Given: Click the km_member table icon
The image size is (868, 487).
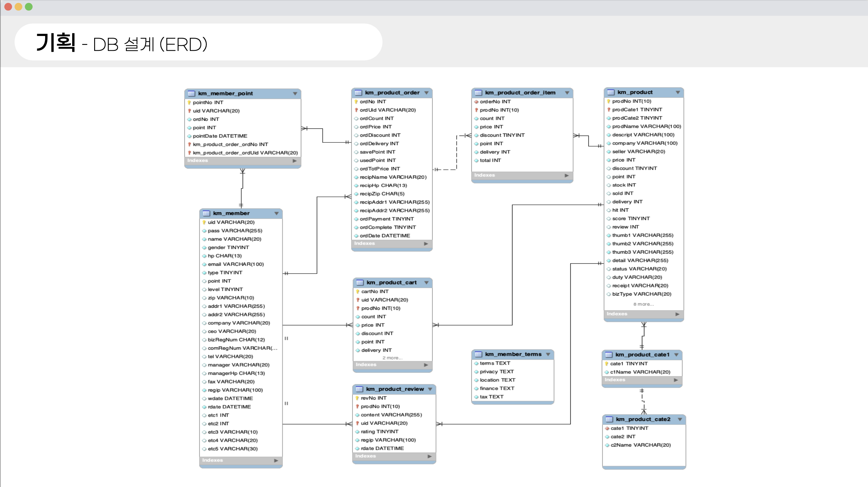Looking at the screenshot, I should pyautogui.click(x=206, y=213).
